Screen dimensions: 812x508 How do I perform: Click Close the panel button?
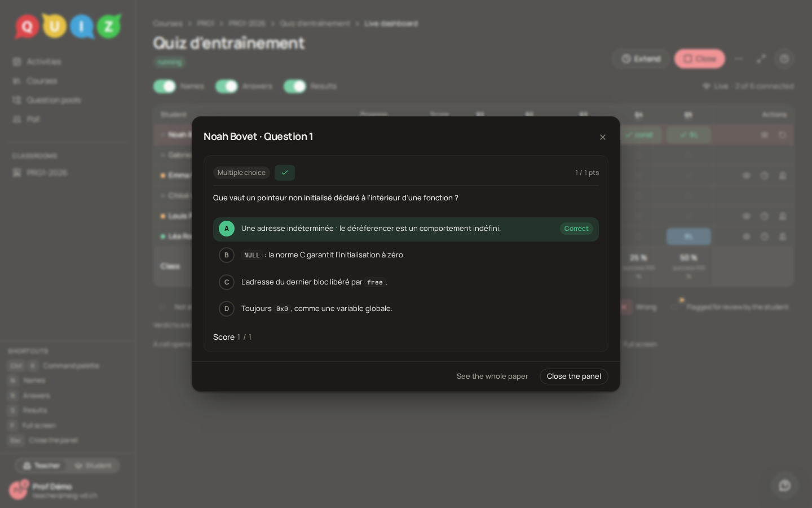tap(573, 376)
